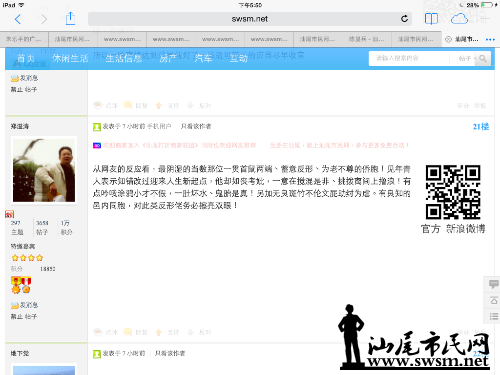Open the 休闲生活 navigation item
The height and width of the screenshot is (375, 500).
pos(70,58)
